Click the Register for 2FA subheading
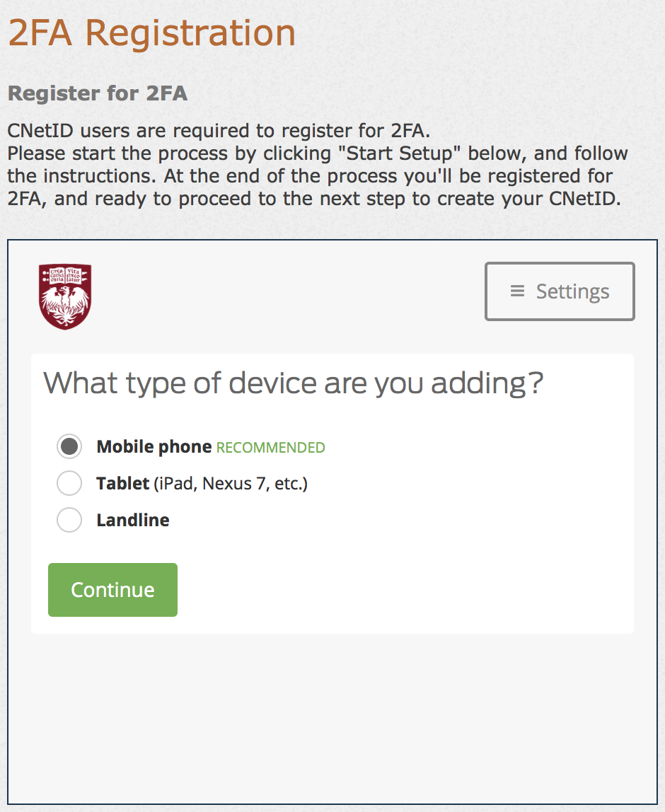 pyautogui.click(x=97, y=93)
